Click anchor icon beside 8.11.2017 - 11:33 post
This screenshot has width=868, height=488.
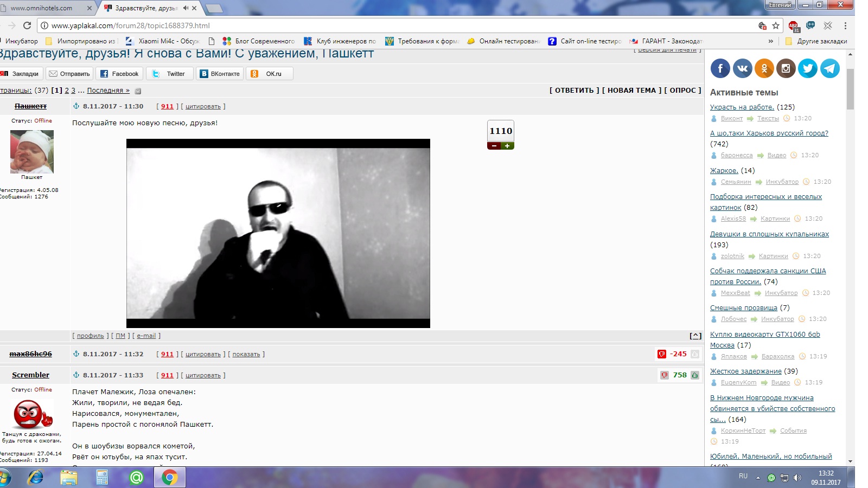click(x=76, y=375)
